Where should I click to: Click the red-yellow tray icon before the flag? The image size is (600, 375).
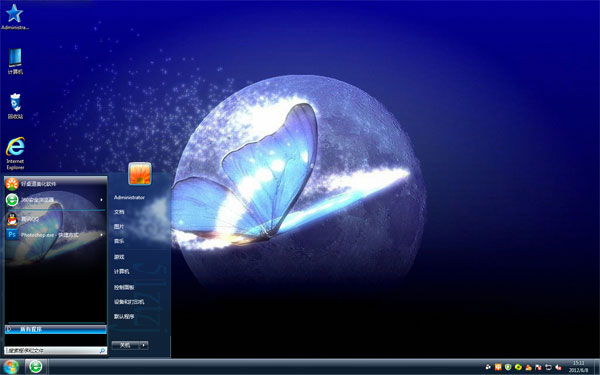click(528, 368)
